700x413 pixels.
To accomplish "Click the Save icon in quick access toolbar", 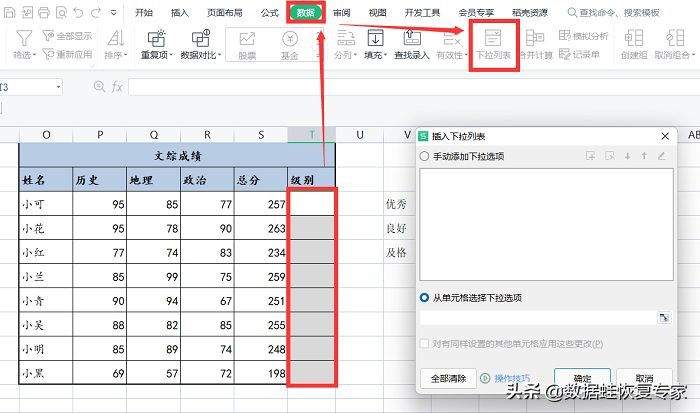I will pyautogui.click(x=9, y=13).
